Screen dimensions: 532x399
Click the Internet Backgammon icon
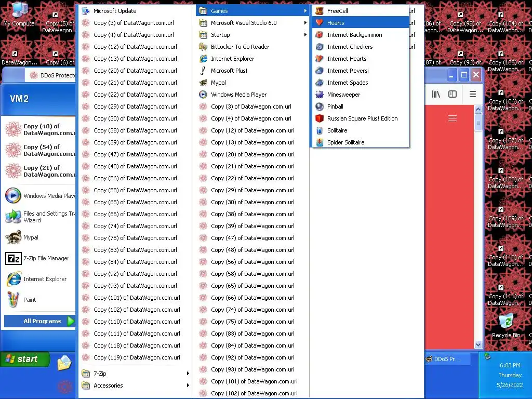click(x=320, y=35)
